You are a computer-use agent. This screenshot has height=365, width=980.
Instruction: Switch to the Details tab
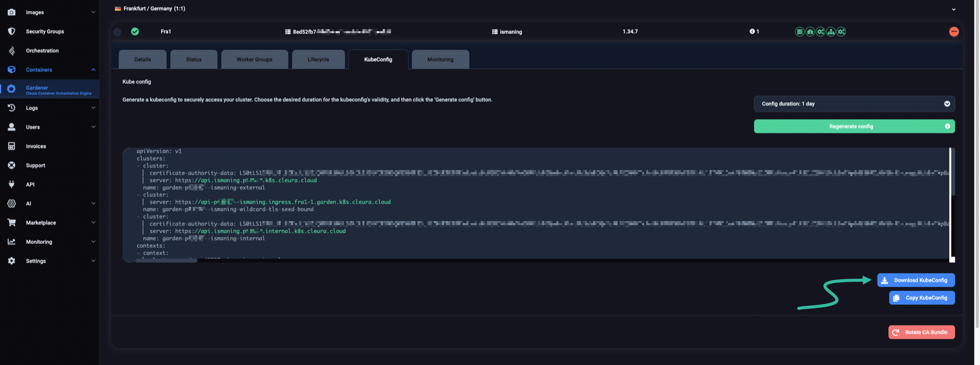click(142, 59)
